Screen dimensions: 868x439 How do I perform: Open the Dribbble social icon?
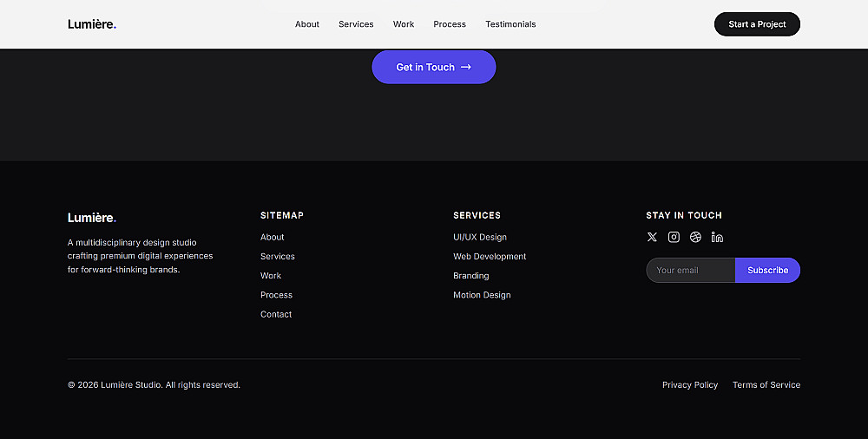695,237
